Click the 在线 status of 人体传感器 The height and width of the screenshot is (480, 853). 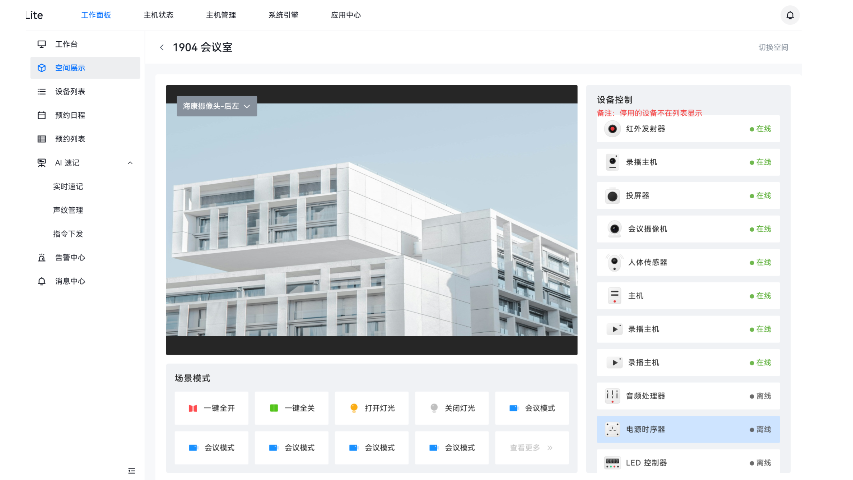(761, 262)
